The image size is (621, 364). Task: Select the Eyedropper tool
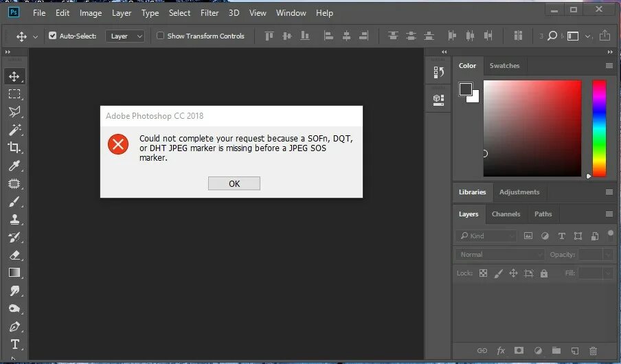tap(14, 166)
